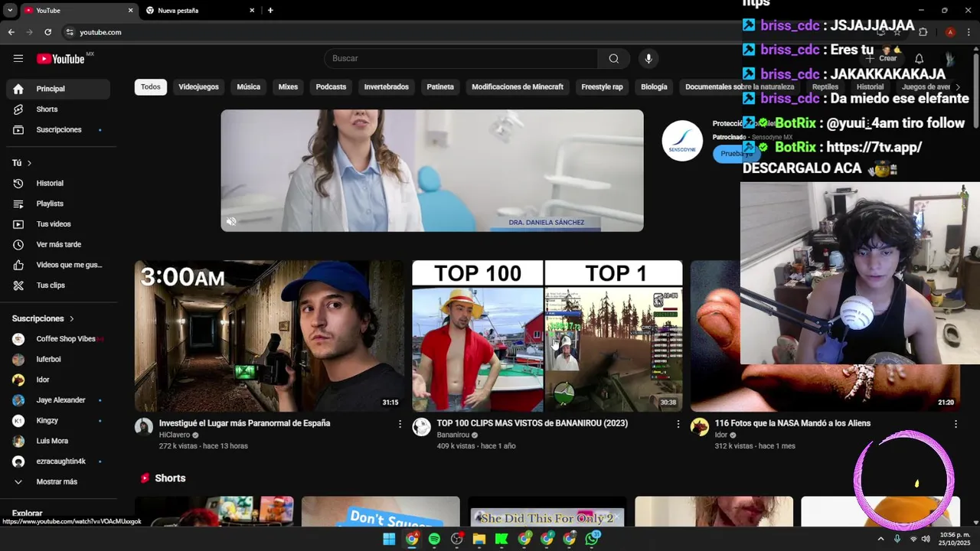Open Tus clips in the sidebar
The image size is (980, 551).
(x=58, y=285)
